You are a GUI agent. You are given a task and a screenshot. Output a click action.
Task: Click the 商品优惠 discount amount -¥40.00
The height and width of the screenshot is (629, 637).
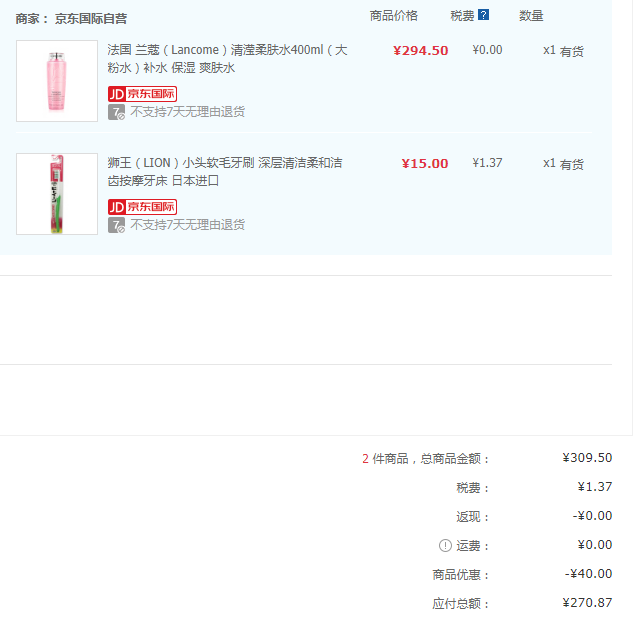[588, 574]
